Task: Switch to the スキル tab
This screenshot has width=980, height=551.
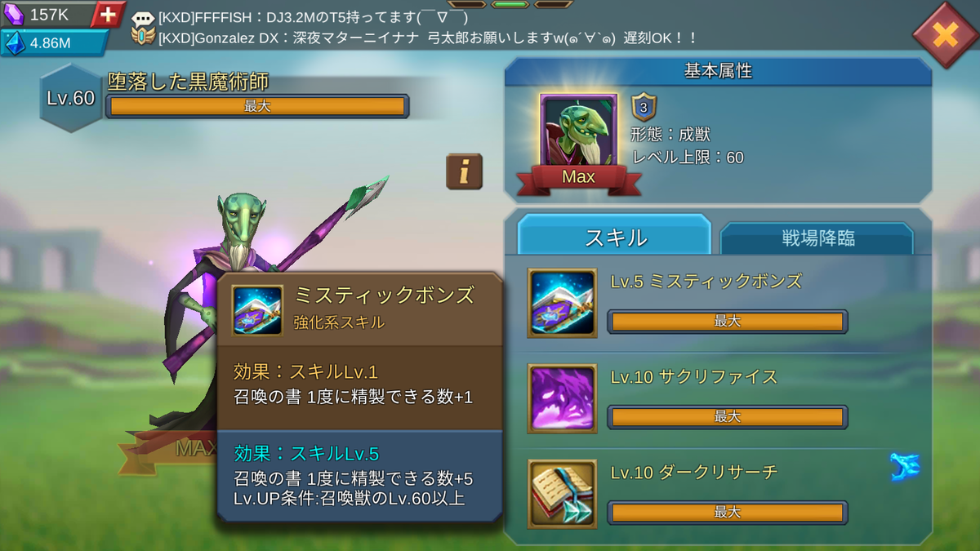Action: point(615,238)
